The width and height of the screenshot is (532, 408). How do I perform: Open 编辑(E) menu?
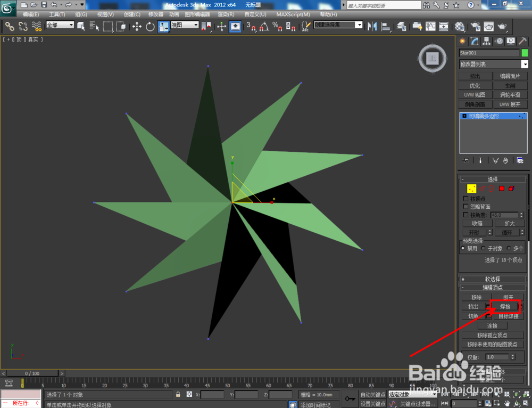31,14
